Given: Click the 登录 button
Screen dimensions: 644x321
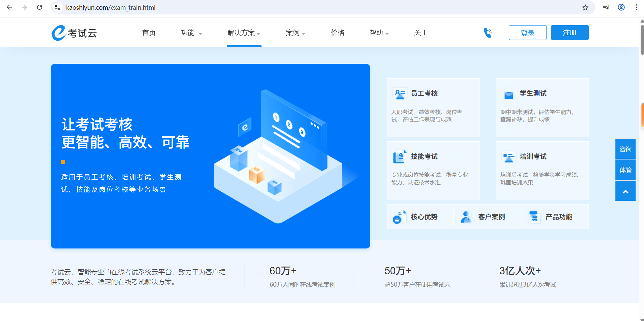Looking at the screenshot, I should point(528,33).
